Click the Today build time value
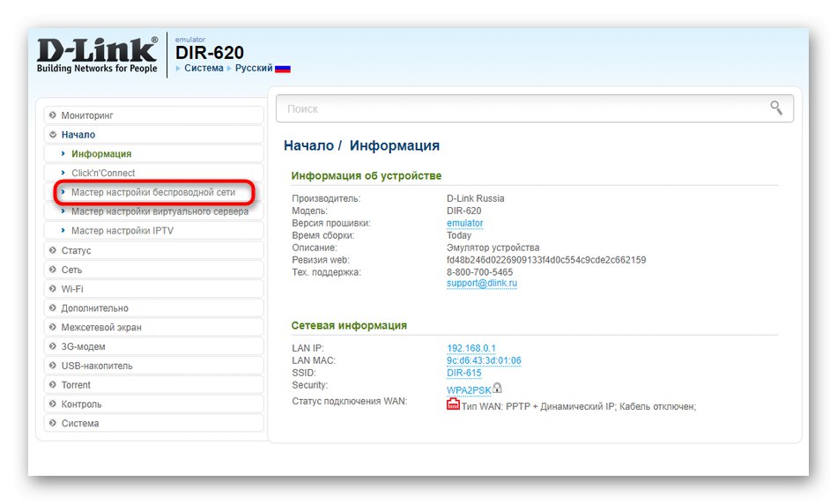This screenshot has height=504, width=837. tap(458, 235)
